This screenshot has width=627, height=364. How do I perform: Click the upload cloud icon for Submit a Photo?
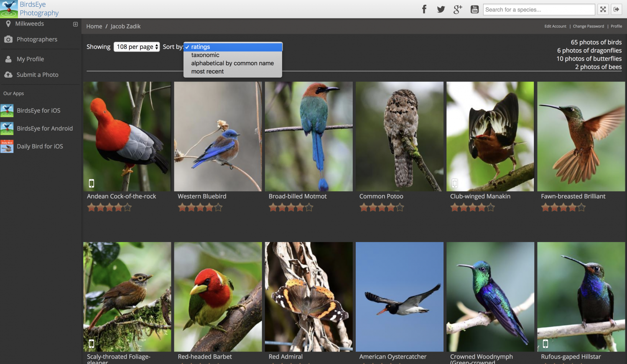point(9,74)
